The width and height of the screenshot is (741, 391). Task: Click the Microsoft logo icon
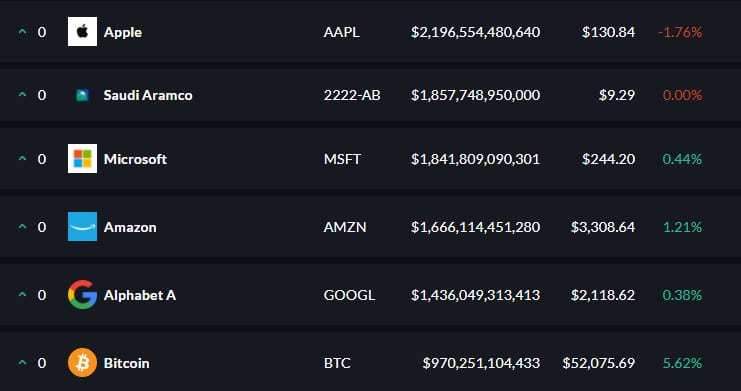[x=82, y=159]
